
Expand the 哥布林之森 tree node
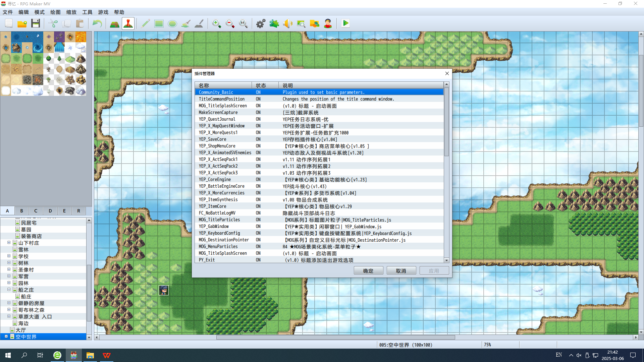pos(9,310)
